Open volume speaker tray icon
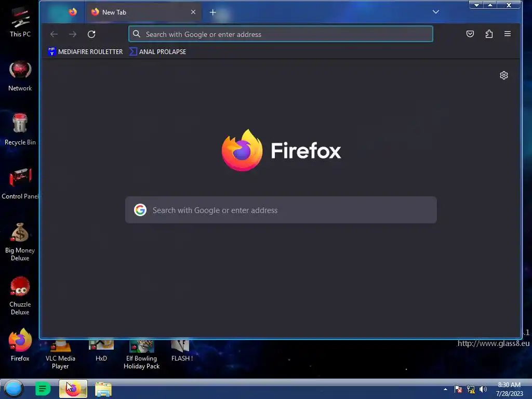532x399 pixels. (483, 389)
